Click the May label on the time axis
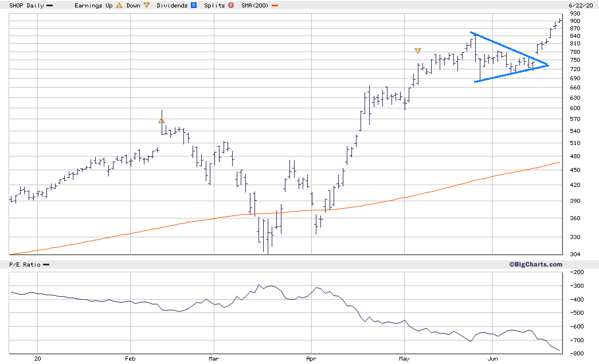Image resolution: width=599 pixels, height=364 pixels. click(404, 359)
